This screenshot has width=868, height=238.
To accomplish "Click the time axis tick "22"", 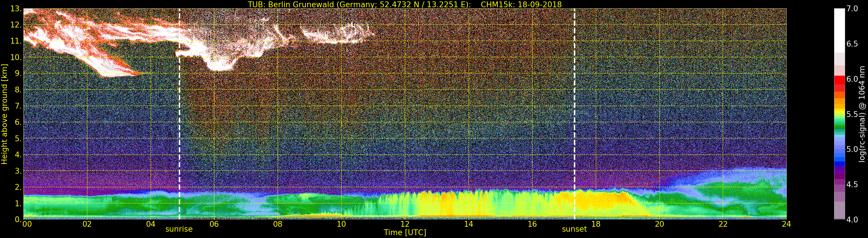I will (723, 224).
